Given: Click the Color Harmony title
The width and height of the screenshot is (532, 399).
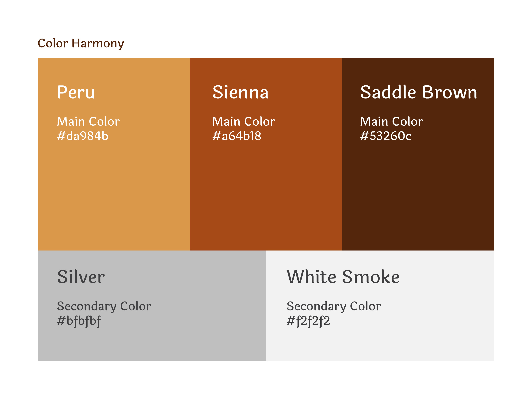Looking at the screenshot, I should click(81, 44).
